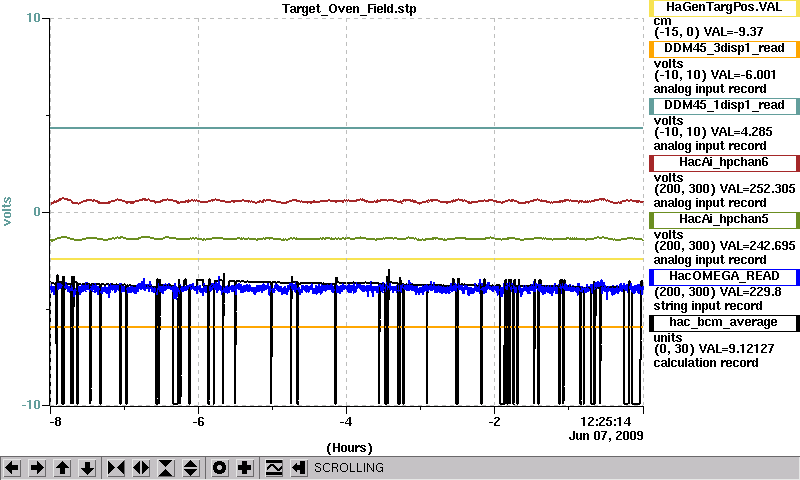The height and width of the screenshot is (480, 800).
Task: Click the green HacAi_hpchan5 trace
Action: tap(346, 238)
